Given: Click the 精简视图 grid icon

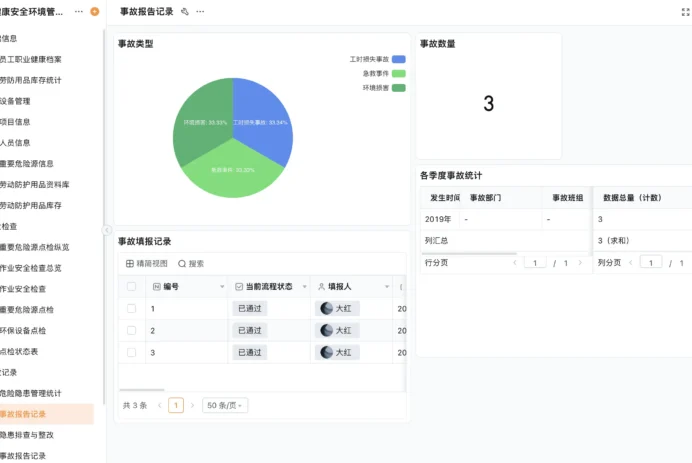Looking at the screenshot, I should pyautogui.click(x=130, y=263).
